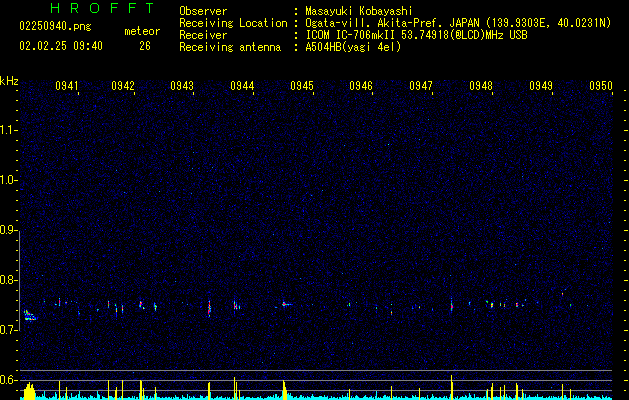Click the A504HB(yagi 4el) antenna text

(353, 47)
